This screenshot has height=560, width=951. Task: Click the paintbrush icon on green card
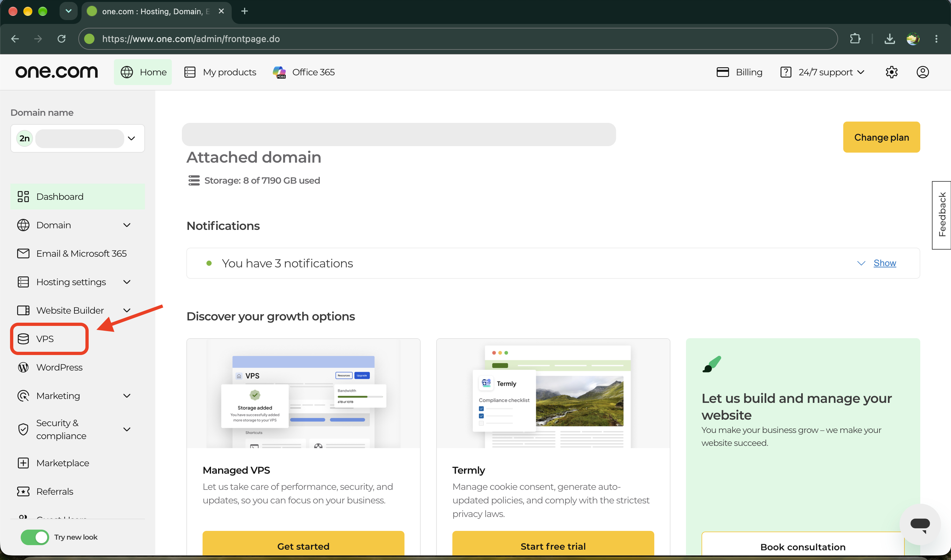(711, 364)
